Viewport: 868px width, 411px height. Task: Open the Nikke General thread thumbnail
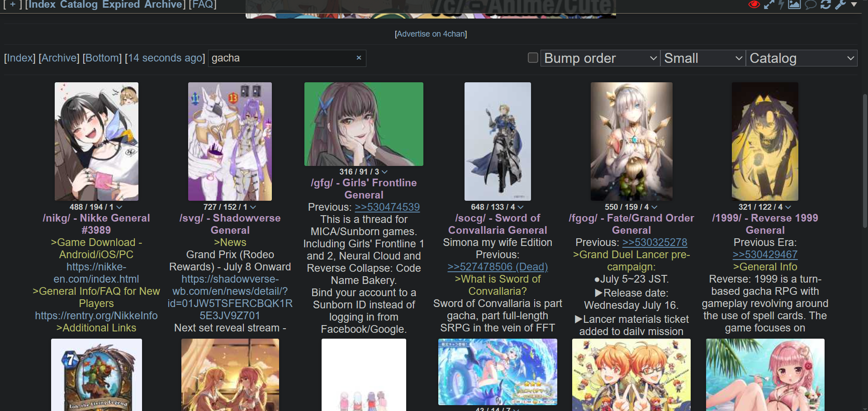click(96, 141)
